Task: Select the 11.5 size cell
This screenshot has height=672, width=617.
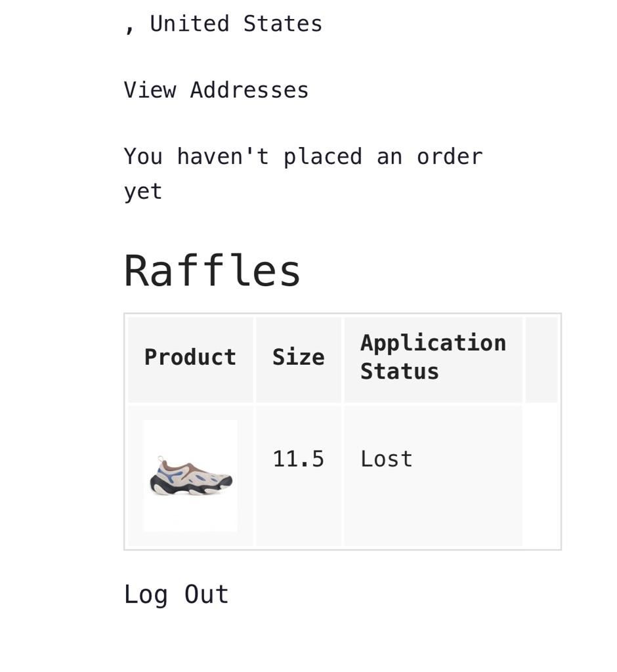Action: (298, 459)
